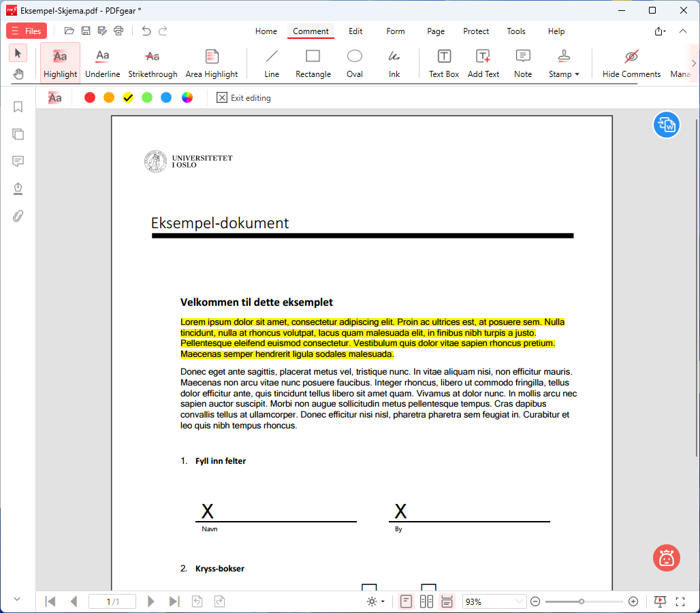Click Exit editing

tap(244, 98)
